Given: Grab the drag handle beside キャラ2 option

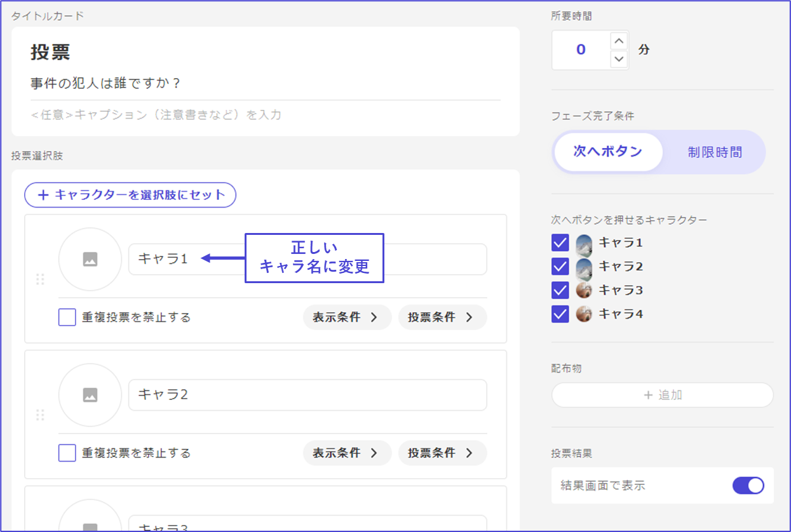Looking at the screenshot, I should [40, 415].
